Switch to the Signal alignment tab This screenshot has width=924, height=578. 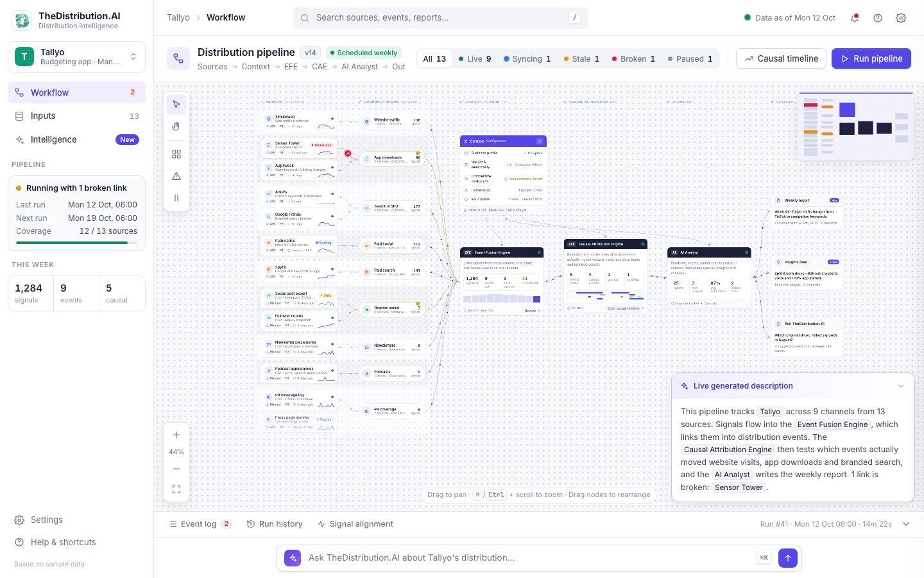(x=355, y=524)
